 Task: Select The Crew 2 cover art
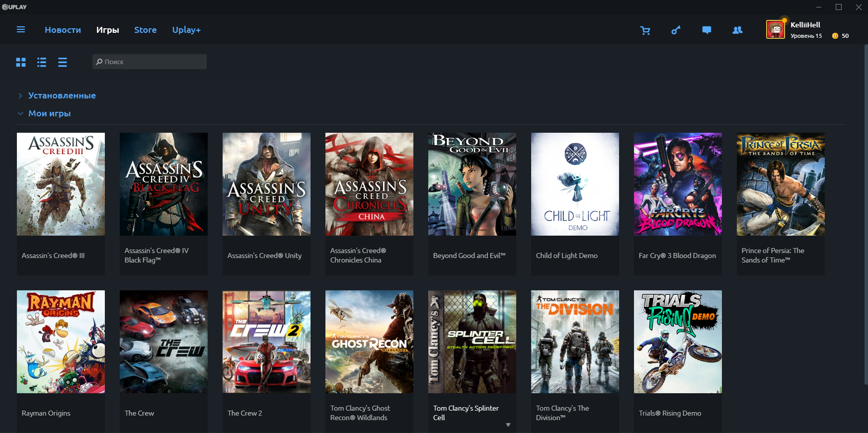click(x=266, y=342)
